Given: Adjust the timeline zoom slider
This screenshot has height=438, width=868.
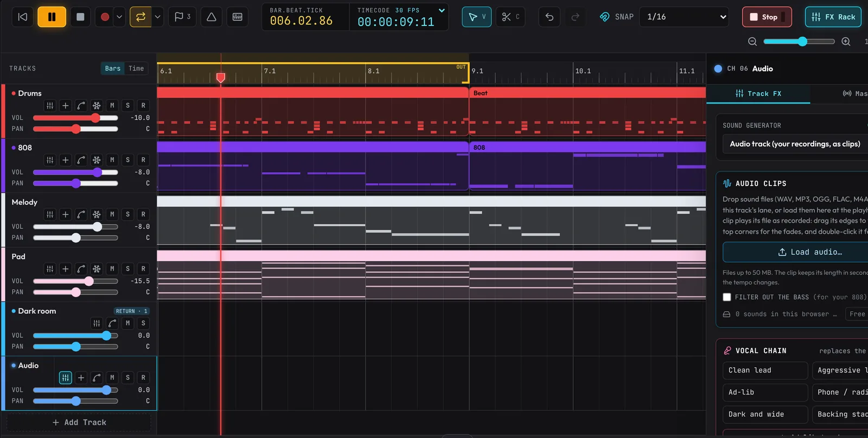Looking at the screenshot, I should [799, 42].
